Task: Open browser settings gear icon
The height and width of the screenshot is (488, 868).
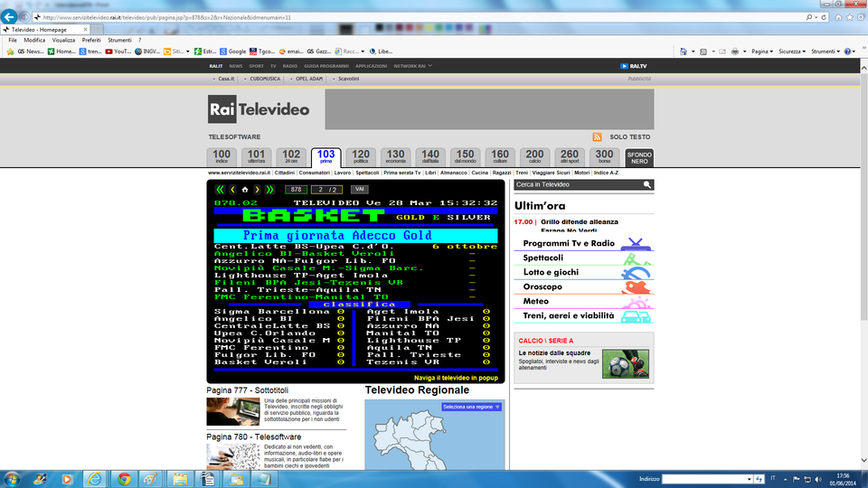Action: tap(861, 17)
